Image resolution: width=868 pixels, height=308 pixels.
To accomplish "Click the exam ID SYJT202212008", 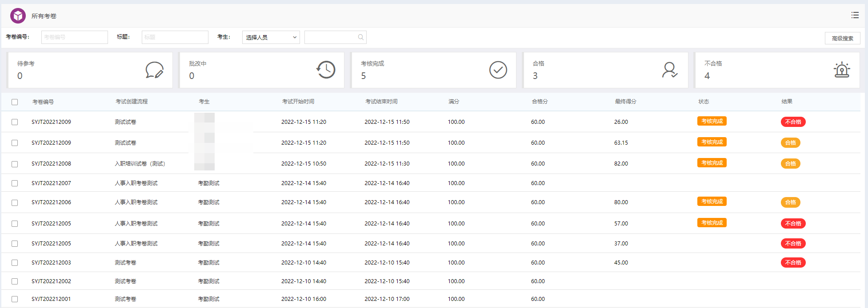I will [x=51, y=164].
